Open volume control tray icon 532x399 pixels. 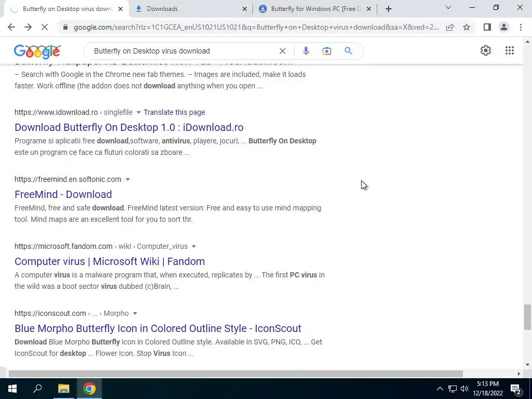point(464,389)
